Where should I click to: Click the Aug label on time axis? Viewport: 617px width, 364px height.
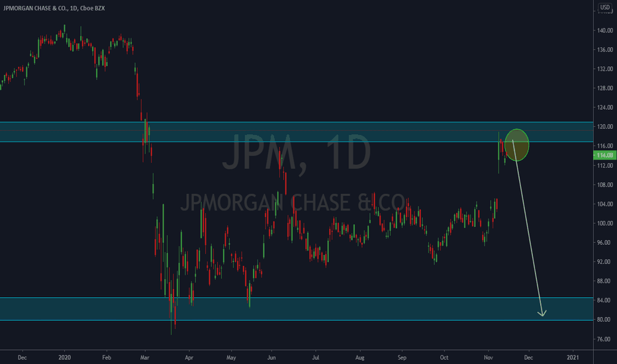360,357
